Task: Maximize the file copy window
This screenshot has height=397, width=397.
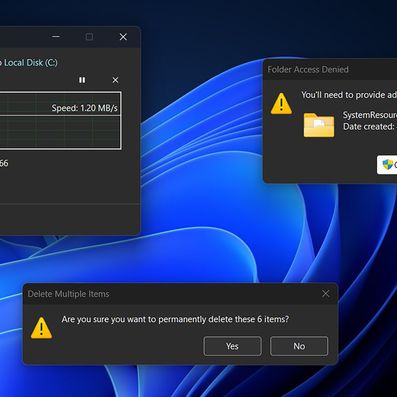Action: point(89,36)
